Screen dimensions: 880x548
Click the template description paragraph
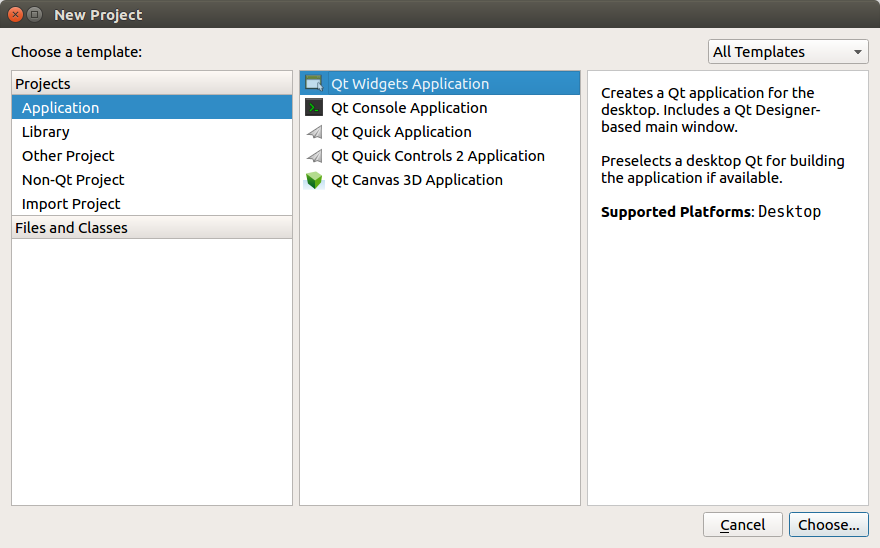(711, 109)
